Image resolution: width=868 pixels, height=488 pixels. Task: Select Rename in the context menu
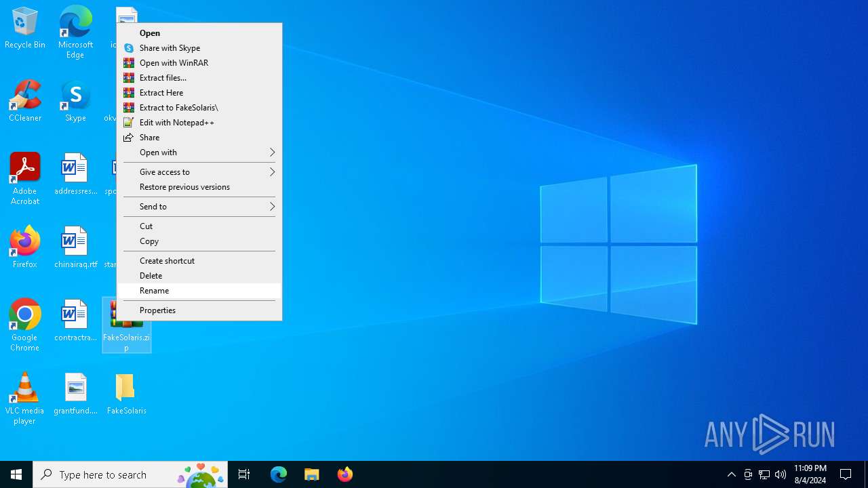pos(199,291)
